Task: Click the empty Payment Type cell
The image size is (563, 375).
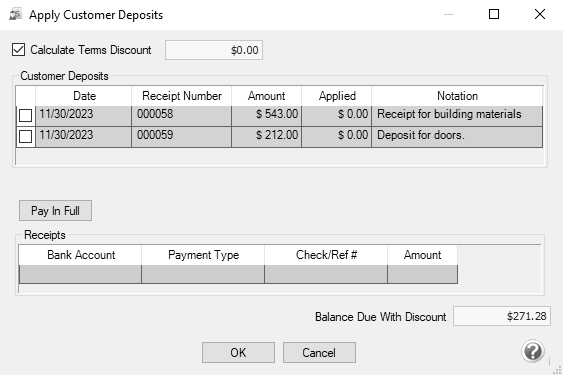Action: 203,274
